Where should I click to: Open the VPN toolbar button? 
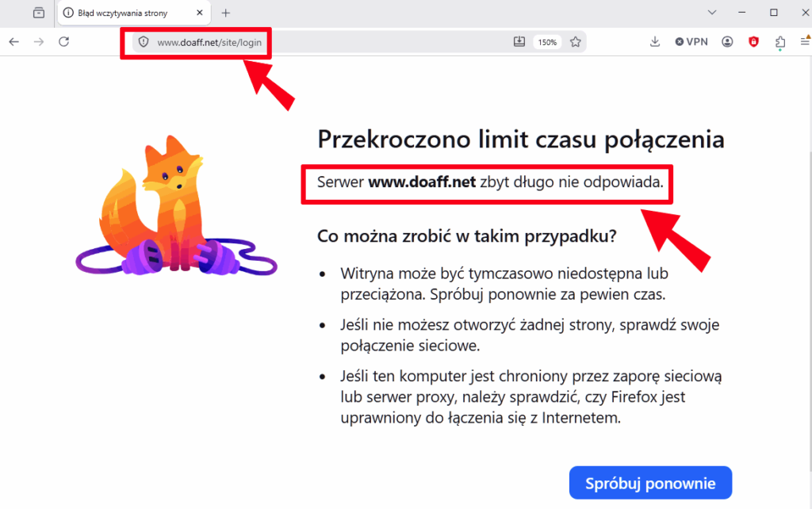point(691,42)
